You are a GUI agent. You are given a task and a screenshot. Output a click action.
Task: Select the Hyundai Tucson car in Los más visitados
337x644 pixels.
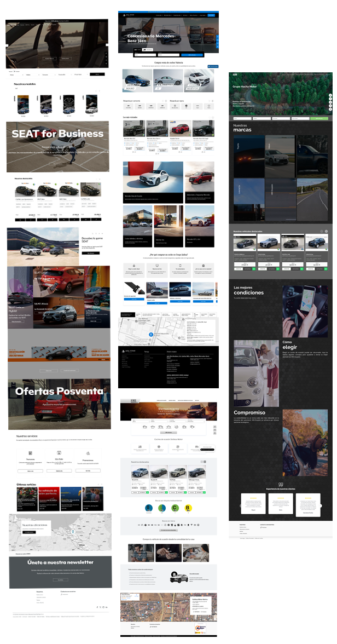coord(180,137)
